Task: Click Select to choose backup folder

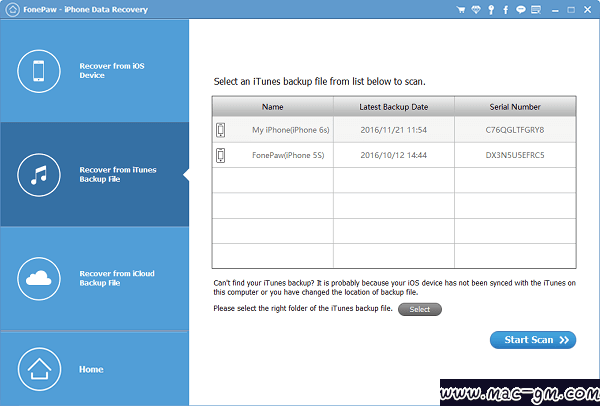Action: (420, 309)
